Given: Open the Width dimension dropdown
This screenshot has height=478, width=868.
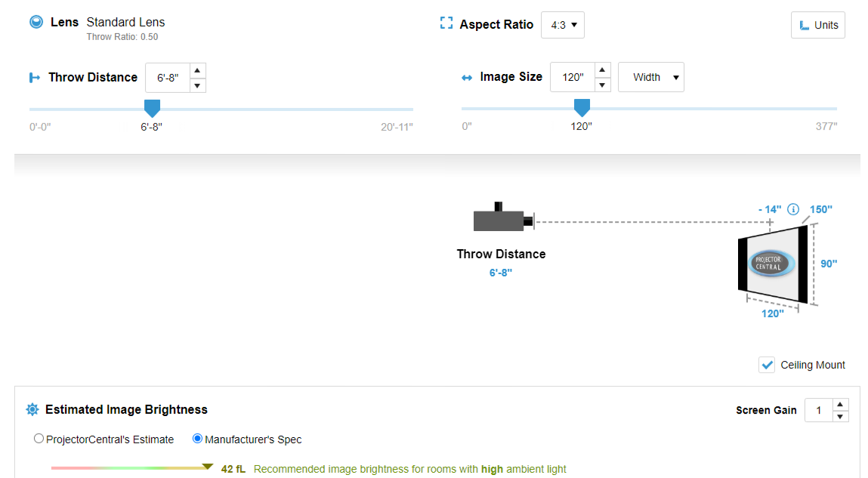Looking at the screenshot, I should (x=651, y=77).
